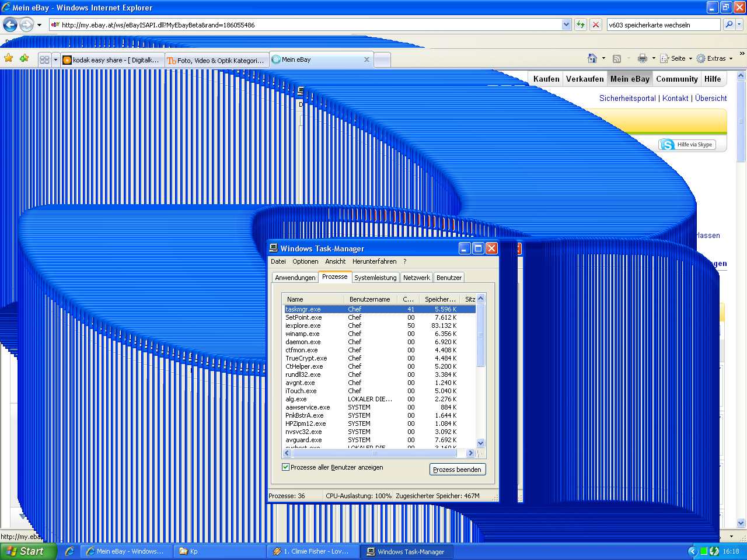
Task: Expand the command bar overflow chevron
Action: [x=742, y=54]
